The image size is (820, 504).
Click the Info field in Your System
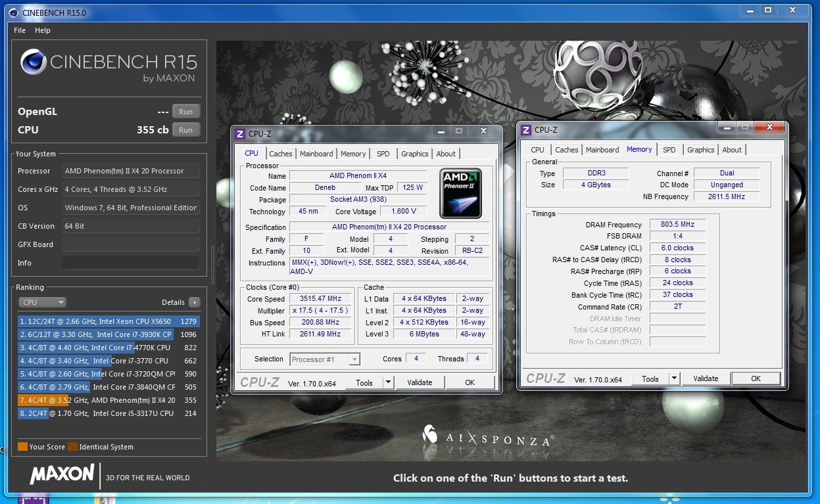click(131, 263)
